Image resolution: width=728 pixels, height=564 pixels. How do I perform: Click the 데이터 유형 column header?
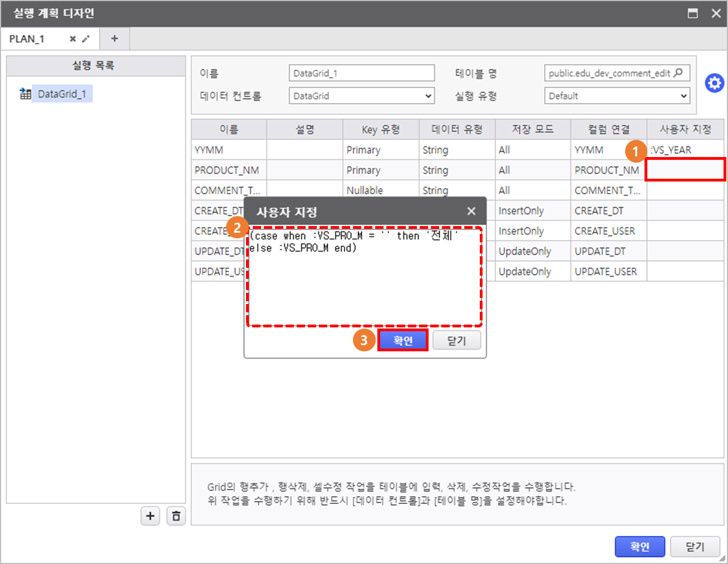pyautogui.click(x=457, y=129)
